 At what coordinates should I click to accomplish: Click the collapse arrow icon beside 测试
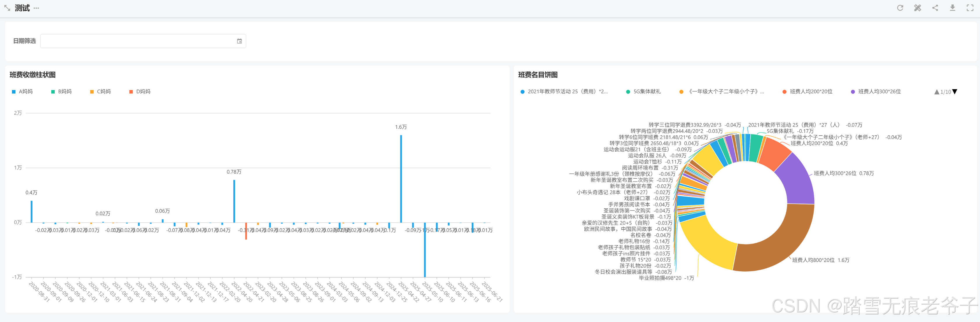(7, 8)
